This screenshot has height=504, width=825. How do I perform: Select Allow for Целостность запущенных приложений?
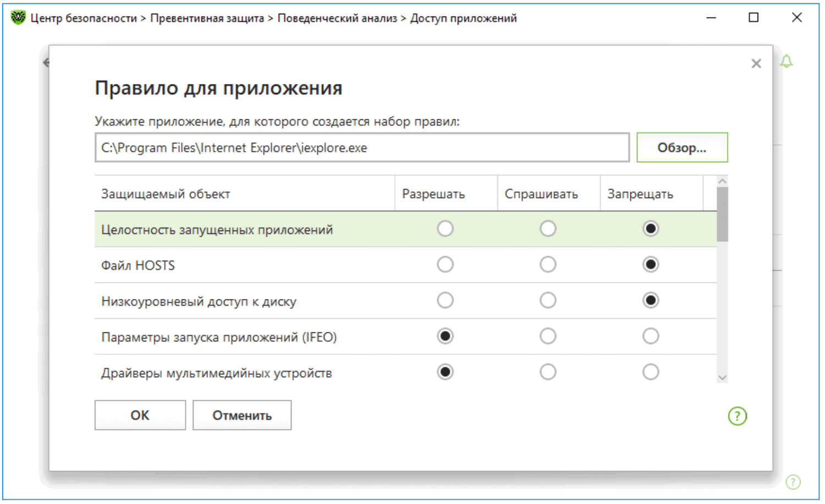point(445,229)
